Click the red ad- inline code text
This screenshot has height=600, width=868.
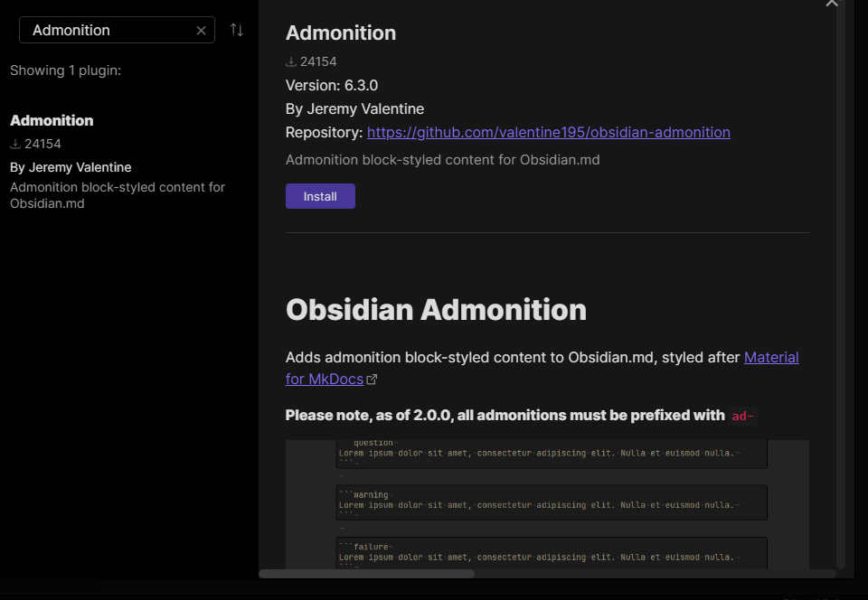pos(742,416)
